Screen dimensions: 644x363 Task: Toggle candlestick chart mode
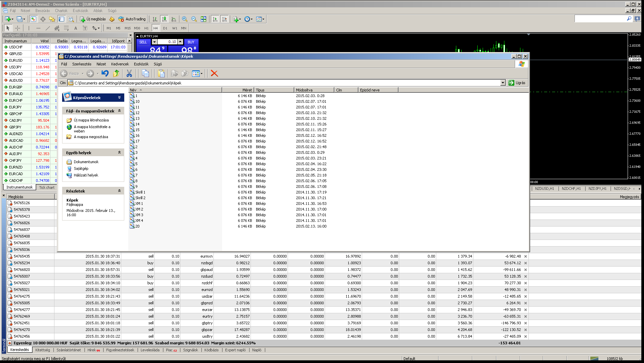(164, 19)
